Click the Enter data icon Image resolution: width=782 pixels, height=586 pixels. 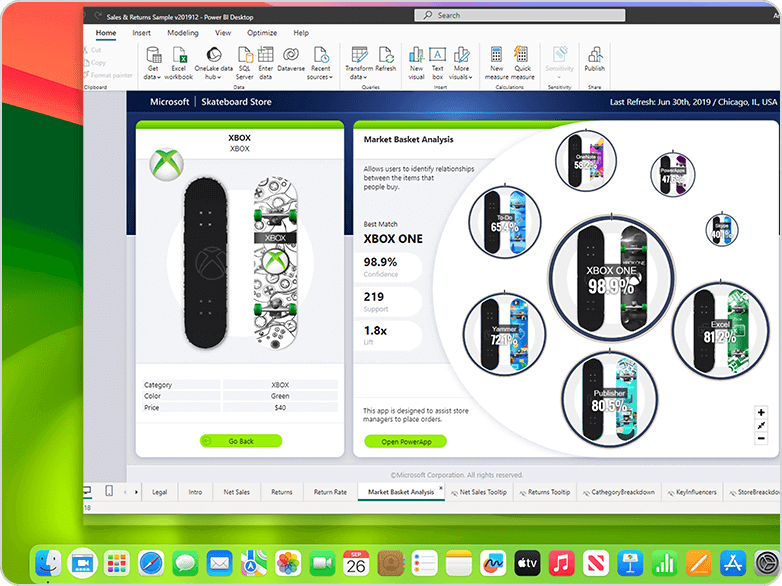tap(265, 57)
